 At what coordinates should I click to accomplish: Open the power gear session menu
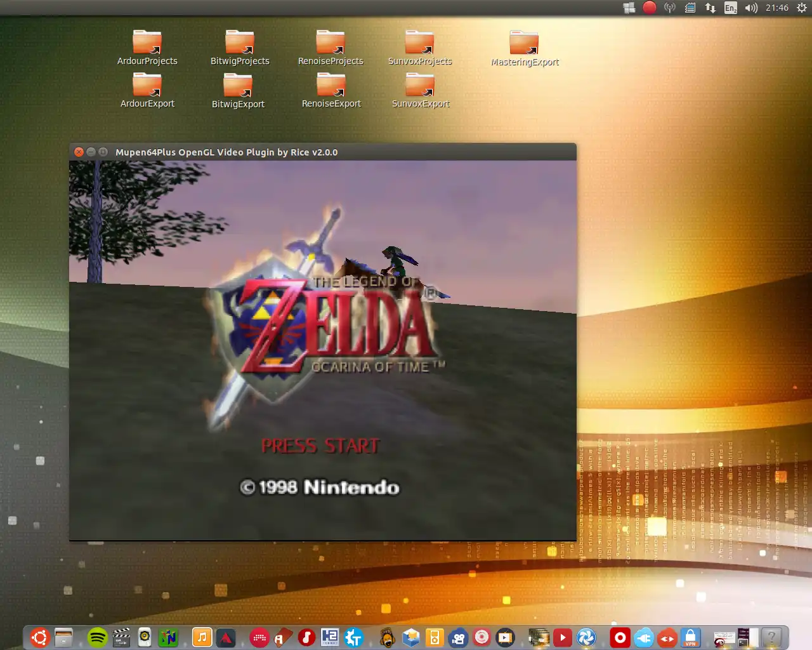(x=801, y=8)
